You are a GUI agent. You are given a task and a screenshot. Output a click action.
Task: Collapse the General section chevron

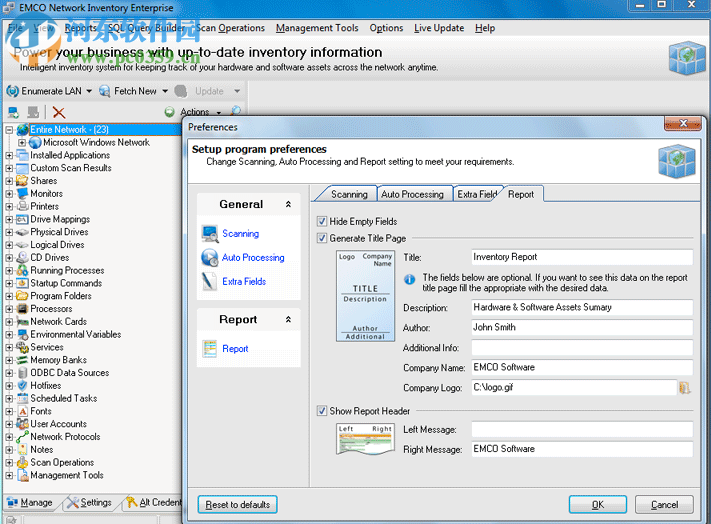[x=288, y=204]
